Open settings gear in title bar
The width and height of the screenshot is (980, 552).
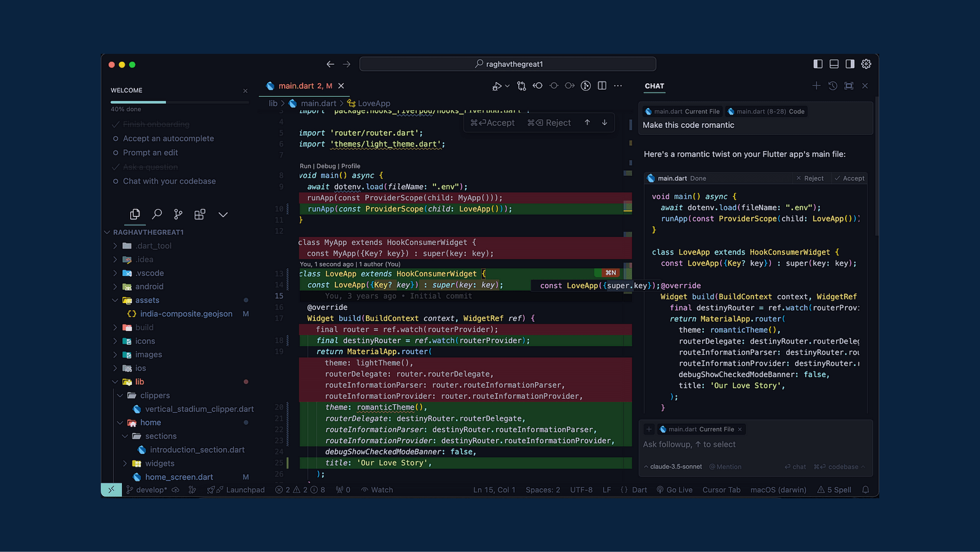[866, 64]
